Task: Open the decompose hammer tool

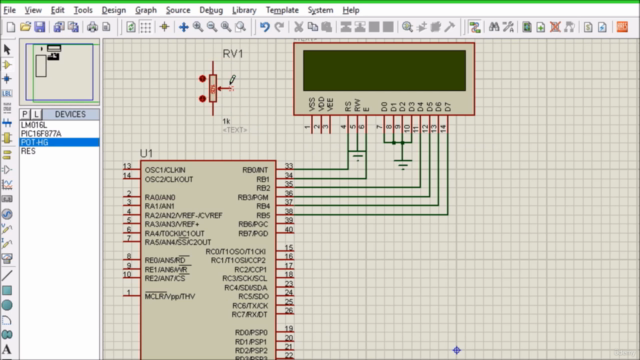Action: [449, 27]
